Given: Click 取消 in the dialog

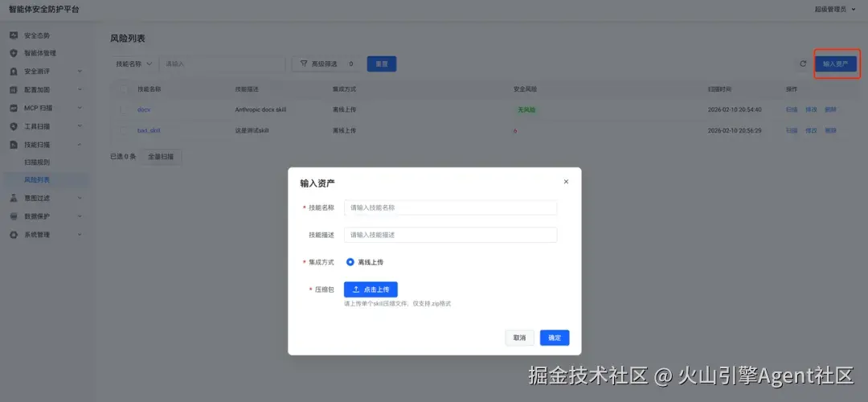Looking at the screenshot, I should 519,338.
